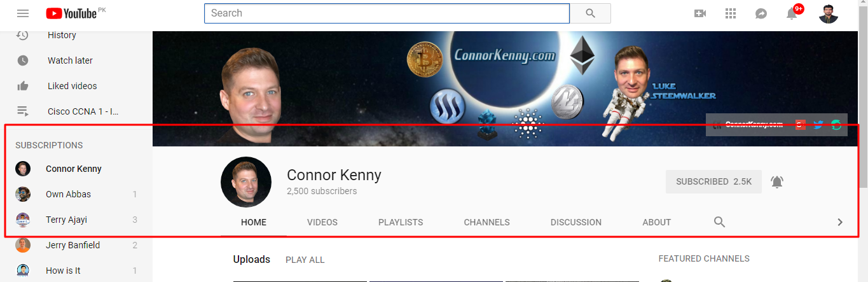Toggle channel notification bell next to Subscribed
The image size is (868, 282).
[x=776, y=182]
